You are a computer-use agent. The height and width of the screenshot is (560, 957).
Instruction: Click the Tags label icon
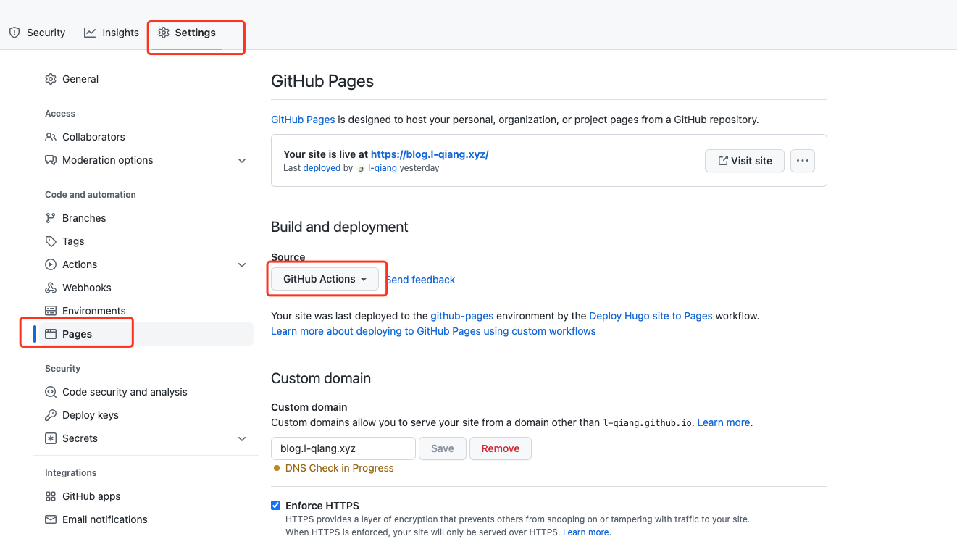tap(51, 241)
